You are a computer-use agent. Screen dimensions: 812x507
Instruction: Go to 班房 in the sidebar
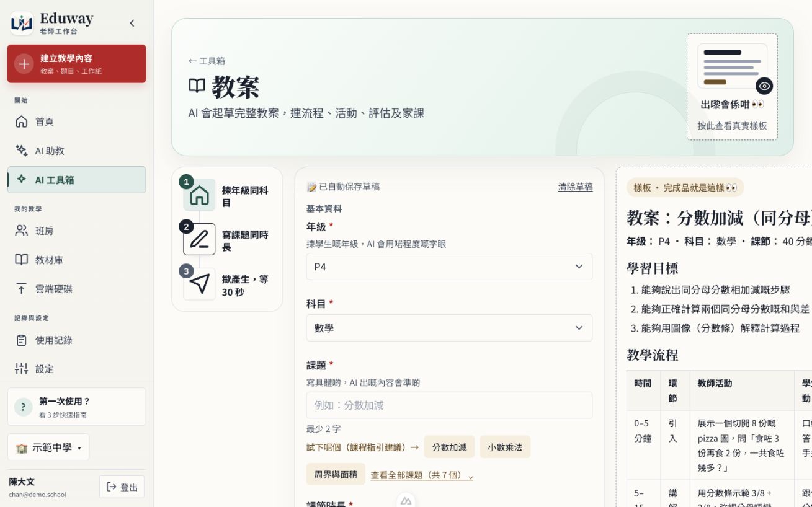click(77, 231)
